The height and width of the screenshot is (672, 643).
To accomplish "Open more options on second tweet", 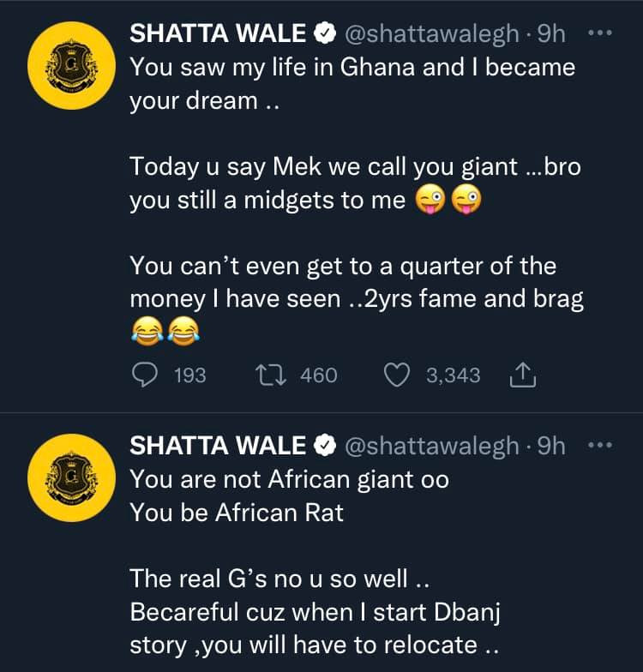I will tap(600, 446).
